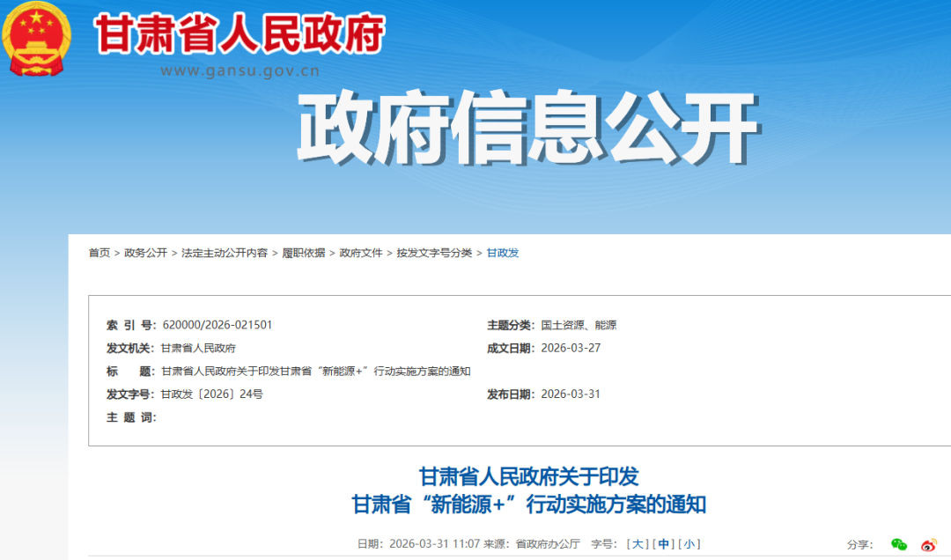Click the www.gansu.gov.cn website address
Screen dimensions: 951x560
tap(240, 71)
